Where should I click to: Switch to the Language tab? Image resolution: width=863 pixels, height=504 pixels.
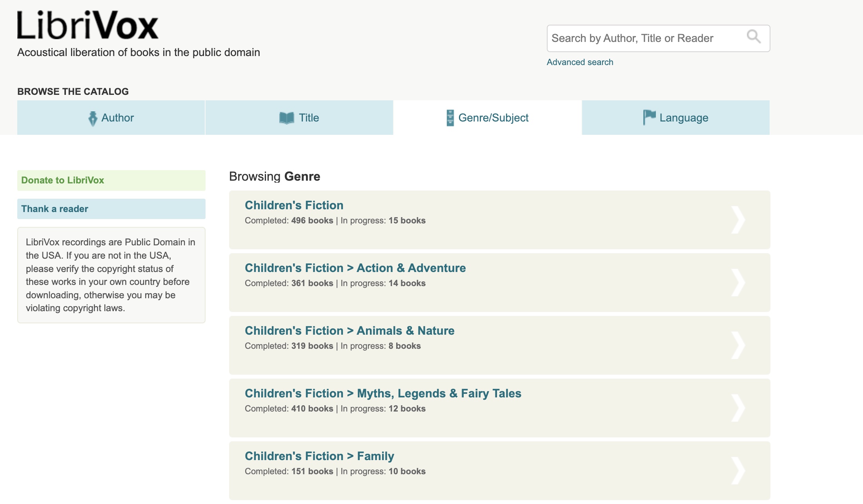coord(675,118)
